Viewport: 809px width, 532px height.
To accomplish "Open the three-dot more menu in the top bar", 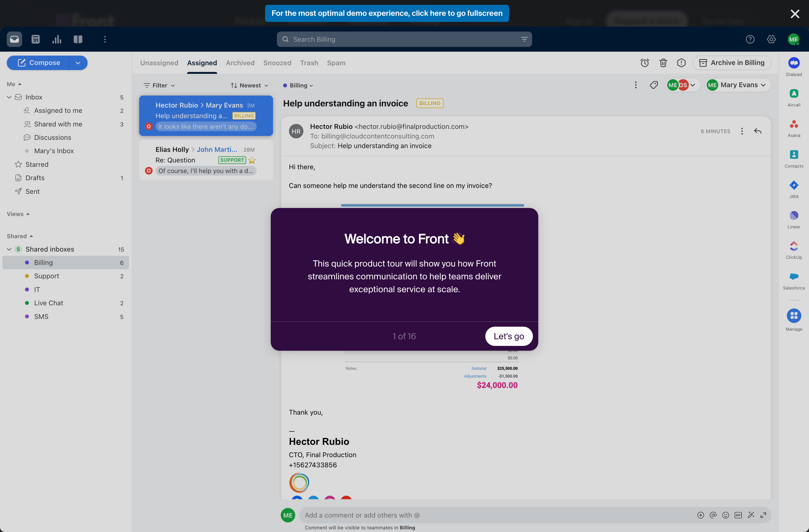I will [x=105, y=39].
